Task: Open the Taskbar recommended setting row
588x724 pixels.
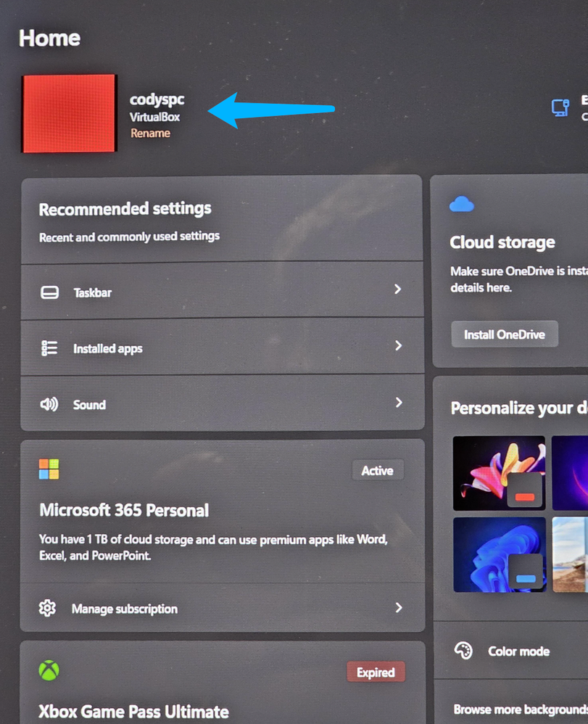Action: pyautogui.click(x=222, y=290)
